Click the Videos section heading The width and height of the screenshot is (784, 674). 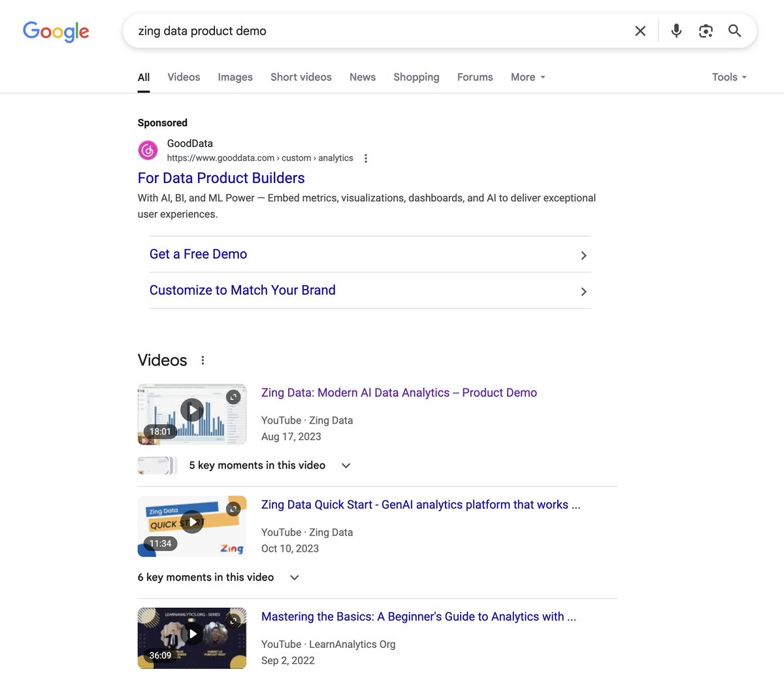tap(163, 360)
